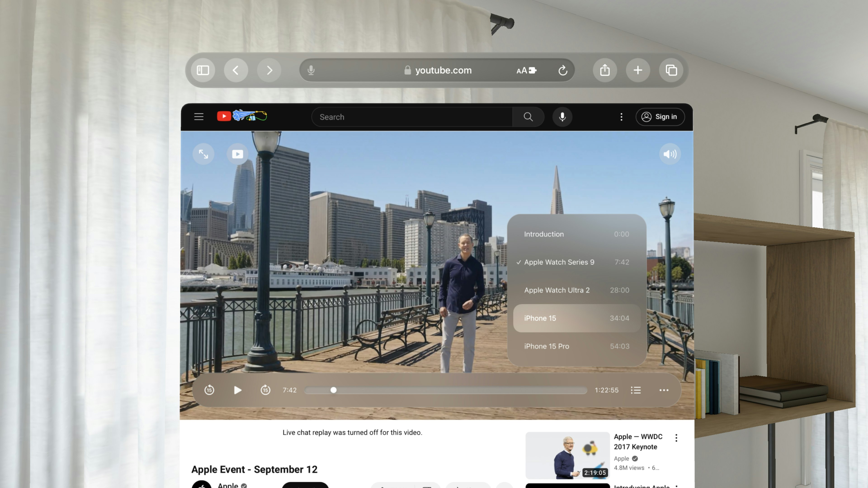
Task: Skip back 15 seconds
Action: pos(209,390)
